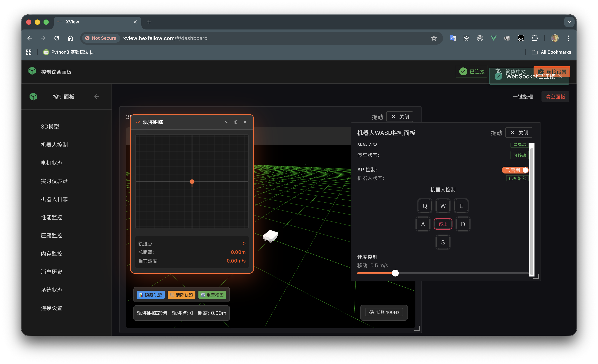
Task: Click the sidebar collapse arrow
Action: [97, 97]
